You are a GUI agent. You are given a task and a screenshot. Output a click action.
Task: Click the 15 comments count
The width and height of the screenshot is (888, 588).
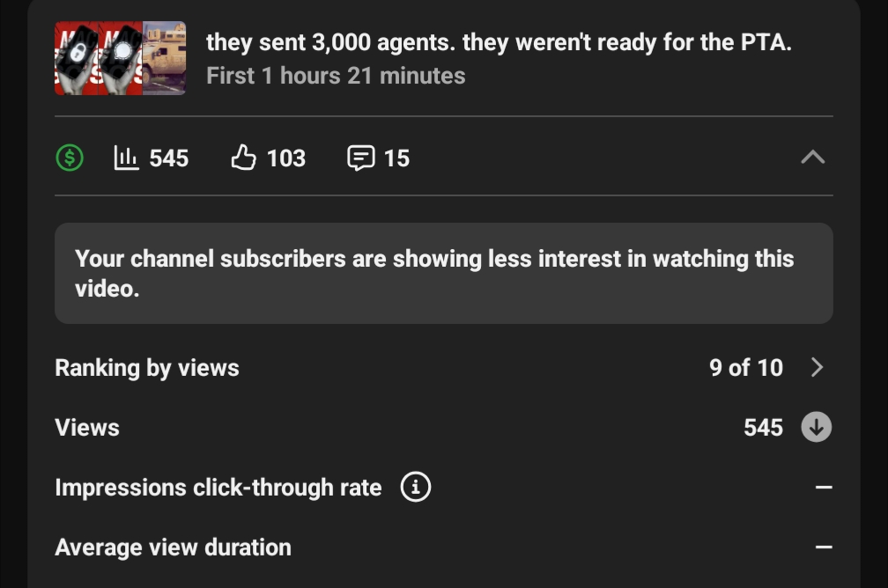[396, 158]
